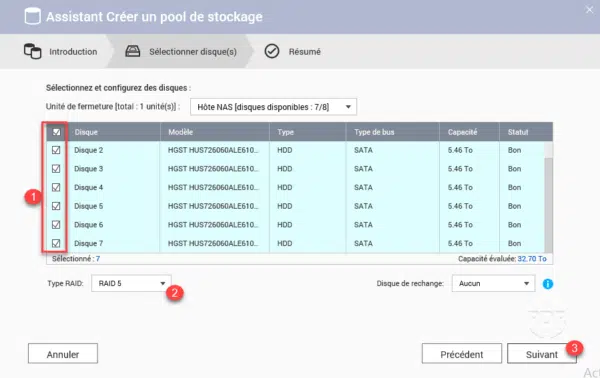Click the 'Disque de rechange:' label
The height and width of the screenshot is (378, 600).
(x=410, y=284)
